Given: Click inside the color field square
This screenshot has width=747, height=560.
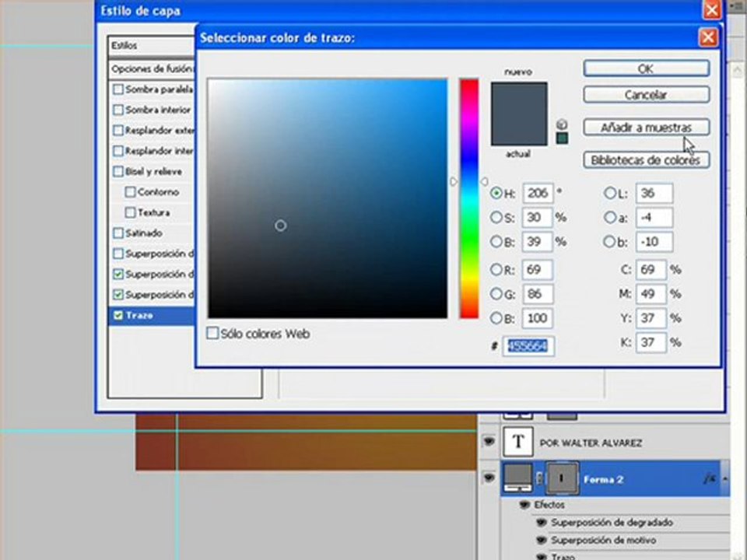Looking at the screenshot, I should [328, 198].
